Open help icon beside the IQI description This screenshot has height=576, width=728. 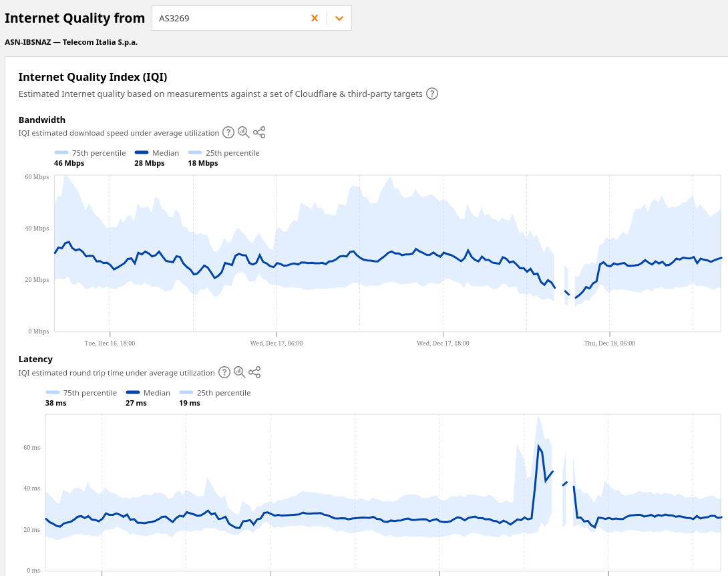coord(432,94)
